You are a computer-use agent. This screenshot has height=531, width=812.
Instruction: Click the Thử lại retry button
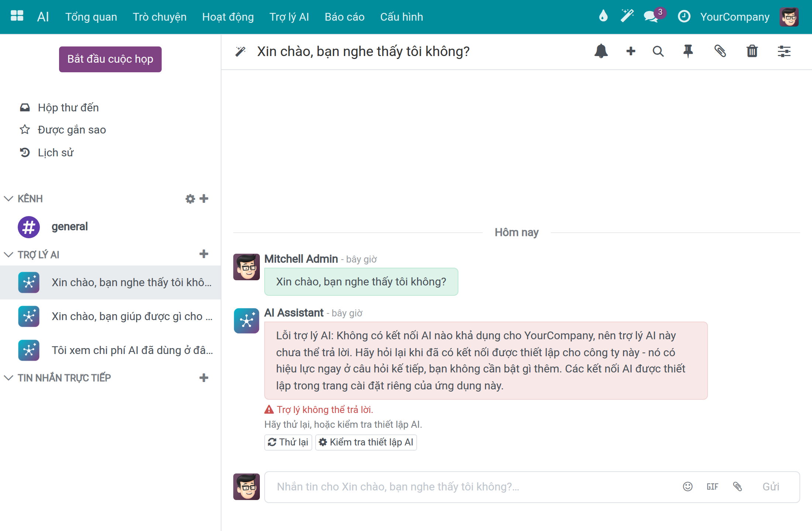tap(288, 442)
